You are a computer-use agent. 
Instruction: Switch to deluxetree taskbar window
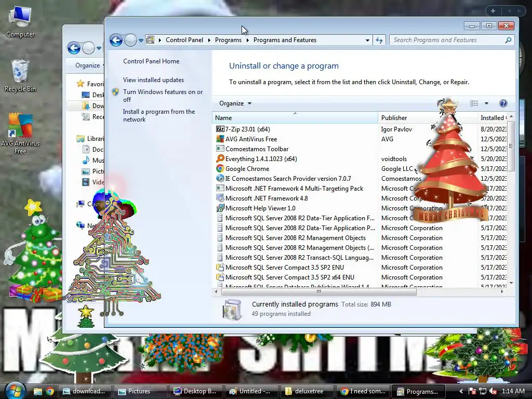coord(307,392)
